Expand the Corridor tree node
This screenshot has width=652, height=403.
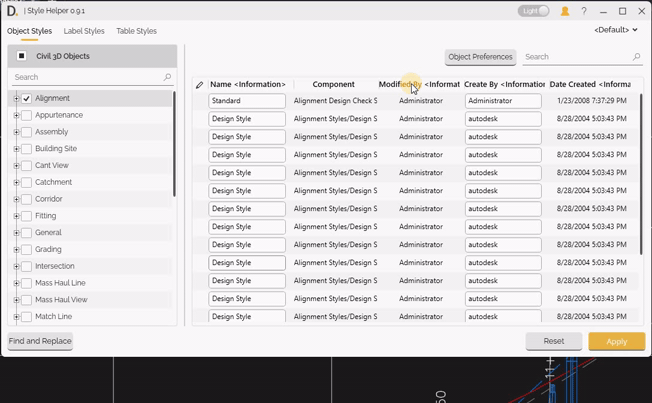click(x=16, y=199)
